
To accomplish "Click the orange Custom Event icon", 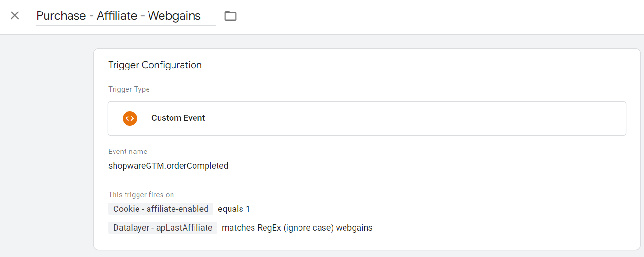I will (130, 118).
